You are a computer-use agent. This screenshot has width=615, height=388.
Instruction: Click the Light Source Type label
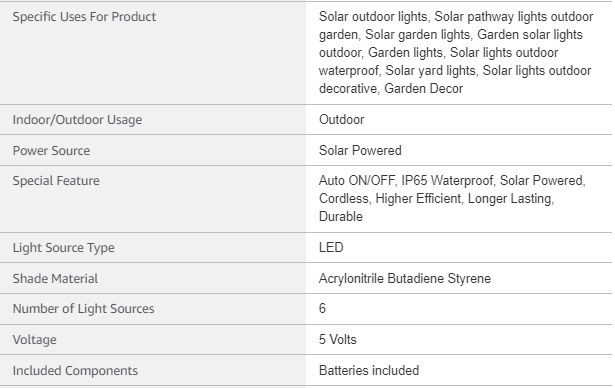click(x=64, y=248)
